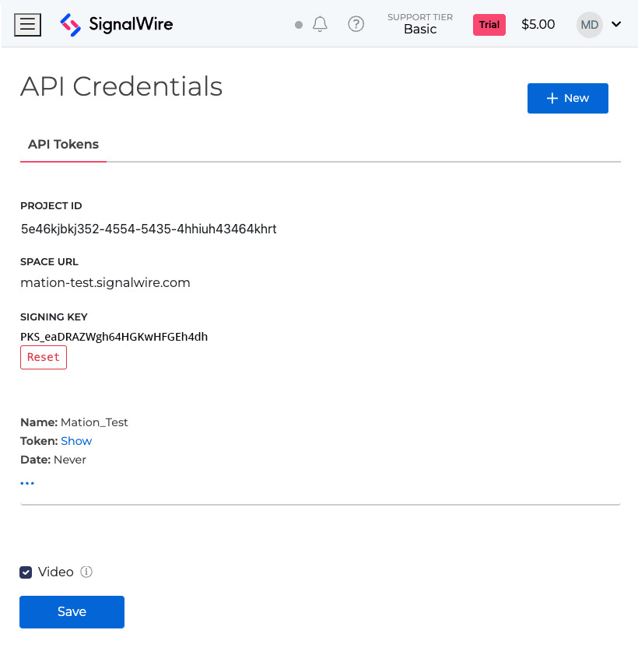Screen dimensions: 638x672
Task: Click the Video info icon
Action: tap(86, 572)
